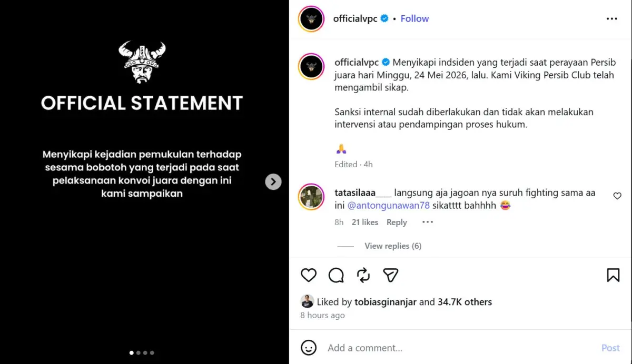Reply to the tatasilaaa____ comment
The height and width of the screenshot is (364, 632).
(397, 222)
